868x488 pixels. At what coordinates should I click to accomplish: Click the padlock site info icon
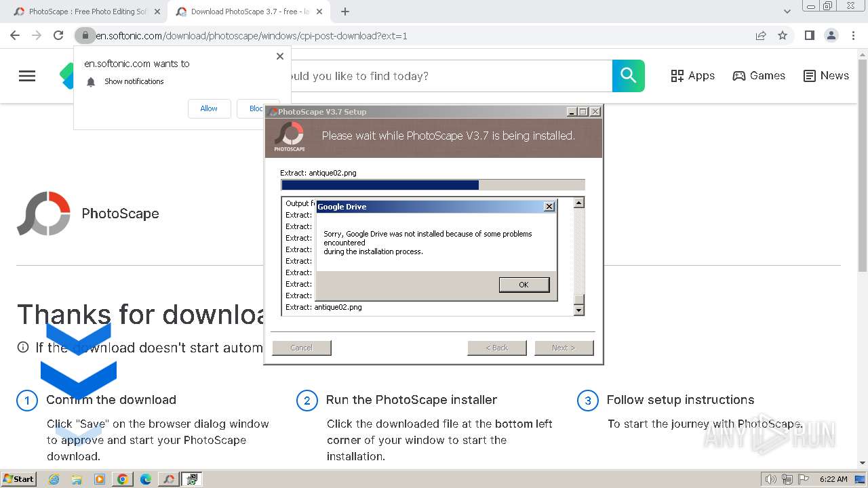point(85,35)
